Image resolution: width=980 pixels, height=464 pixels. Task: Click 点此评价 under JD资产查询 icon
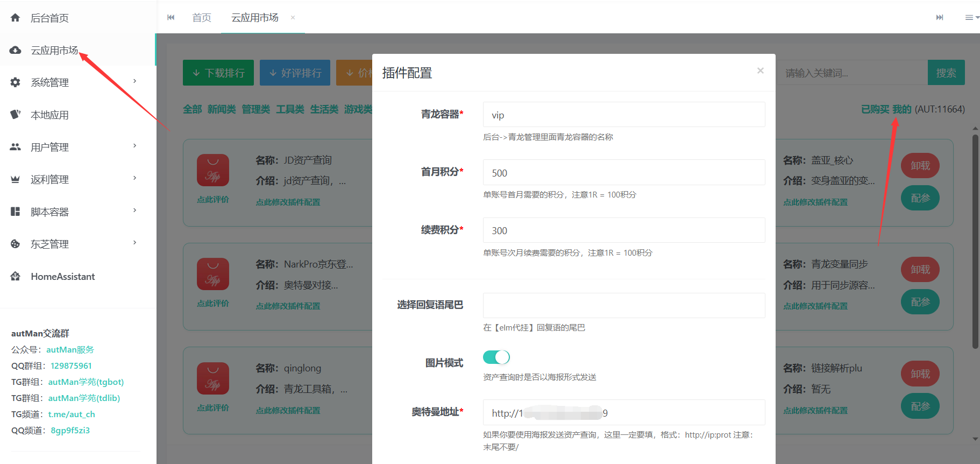coord(213,200)
